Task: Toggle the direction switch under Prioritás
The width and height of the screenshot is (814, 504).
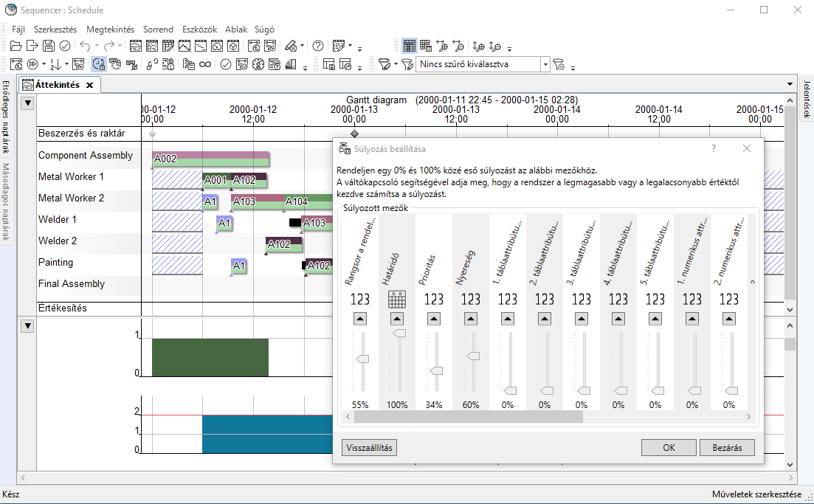Action: tap(434, 318)
